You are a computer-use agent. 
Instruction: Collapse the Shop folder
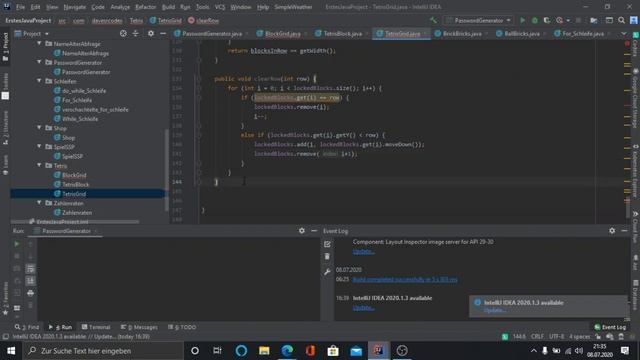tap(39, 128)
